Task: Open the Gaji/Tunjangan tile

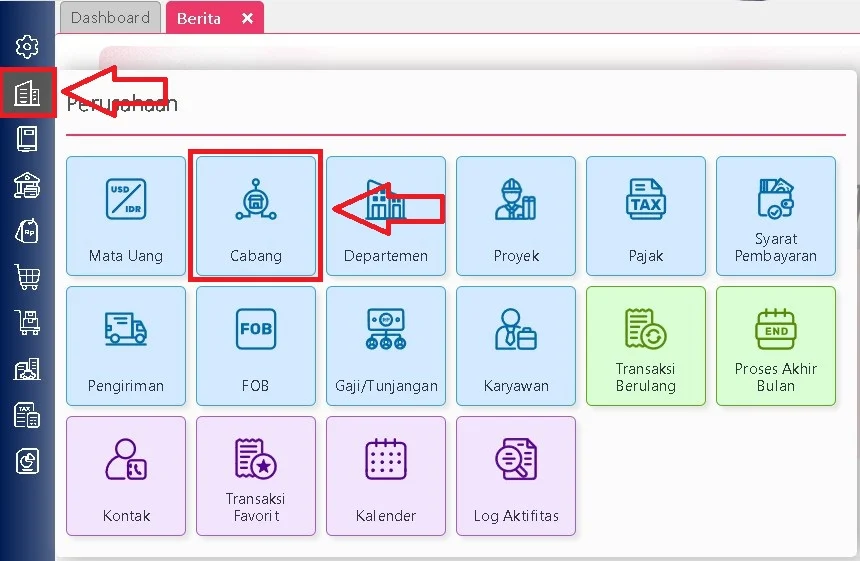Action: pyautogui.click(x=386, y=346)
